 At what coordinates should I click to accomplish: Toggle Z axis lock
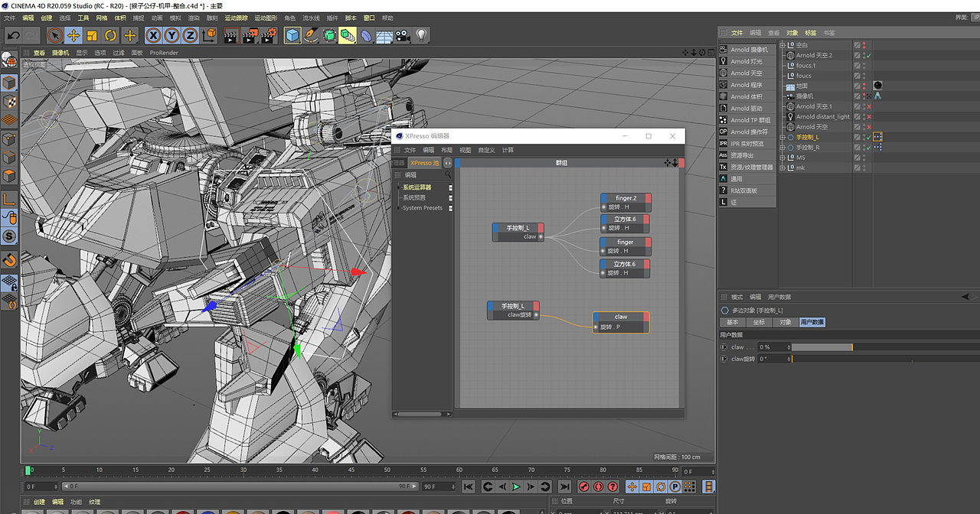(189, 35)
